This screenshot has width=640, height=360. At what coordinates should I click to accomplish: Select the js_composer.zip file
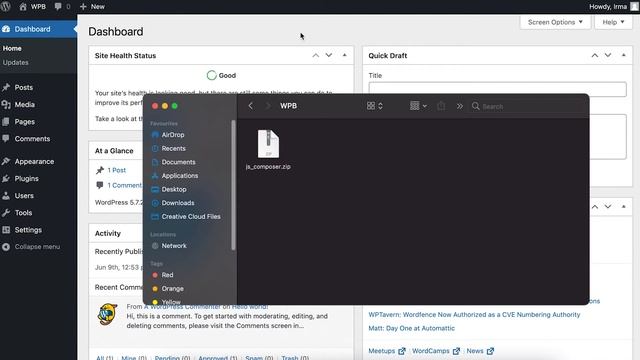point(268,149)
